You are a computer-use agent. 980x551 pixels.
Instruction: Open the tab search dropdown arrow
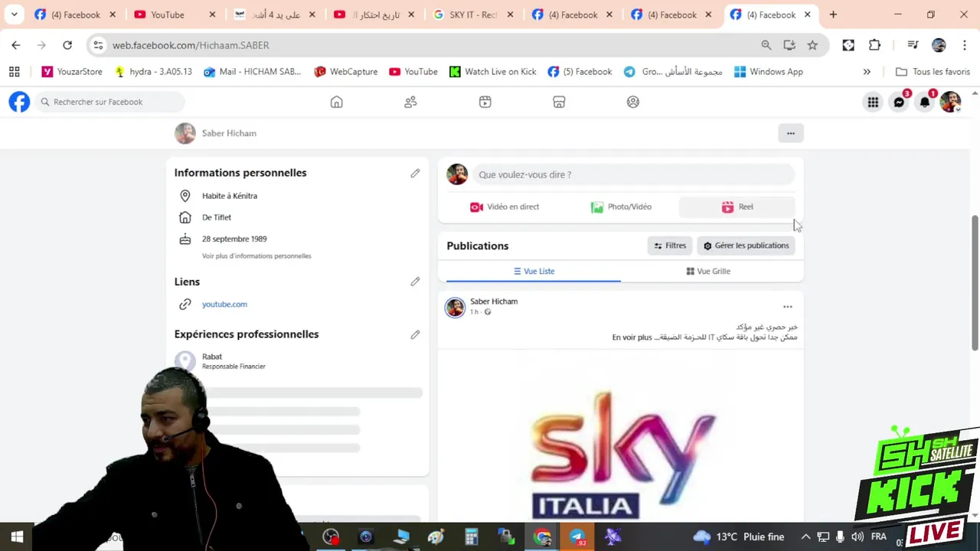pos(14,15)
